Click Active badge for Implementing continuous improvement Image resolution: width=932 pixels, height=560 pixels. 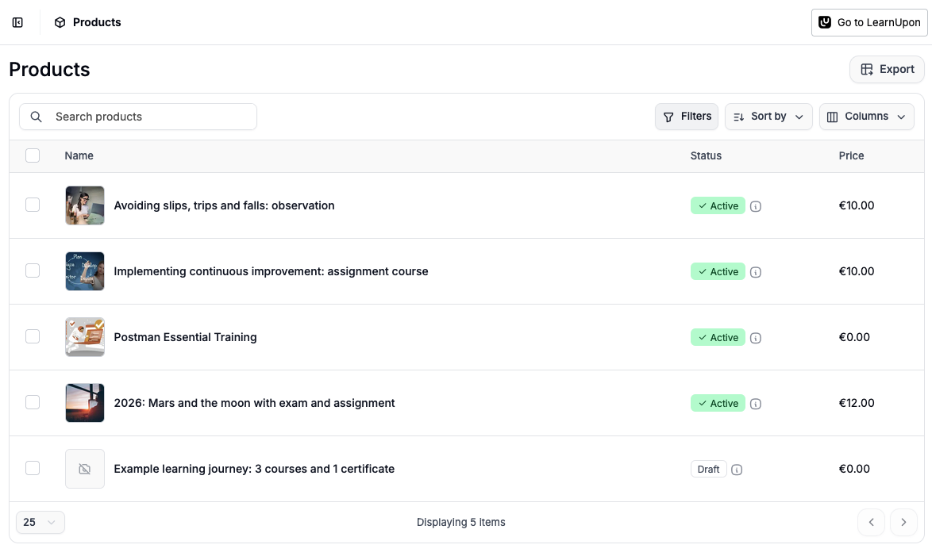tap(718, 272)
